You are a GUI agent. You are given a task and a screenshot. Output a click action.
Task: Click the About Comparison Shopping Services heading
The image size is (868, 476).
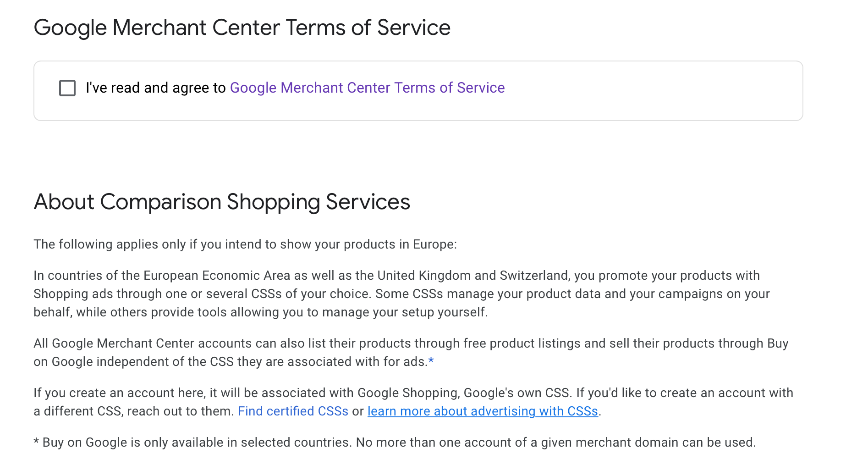[x=222, y=202]
